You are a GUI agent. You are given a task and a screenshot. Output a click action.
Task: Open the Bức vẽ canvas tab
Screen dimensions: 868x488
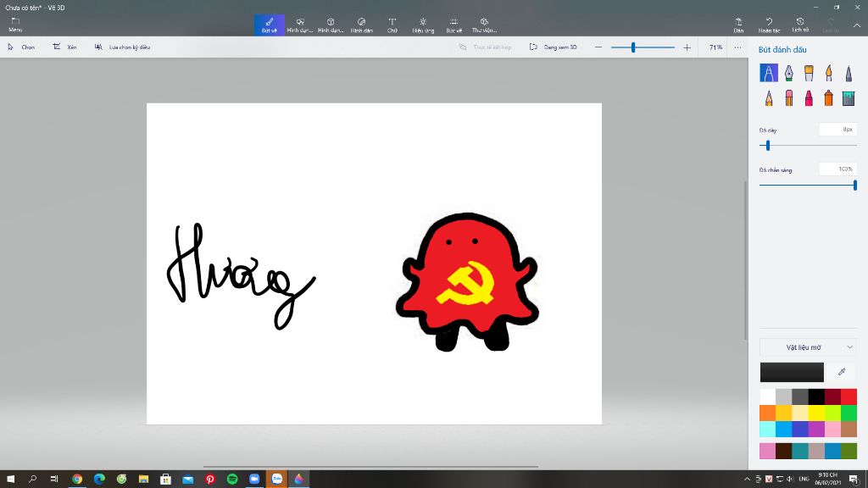tap(454, 25)
